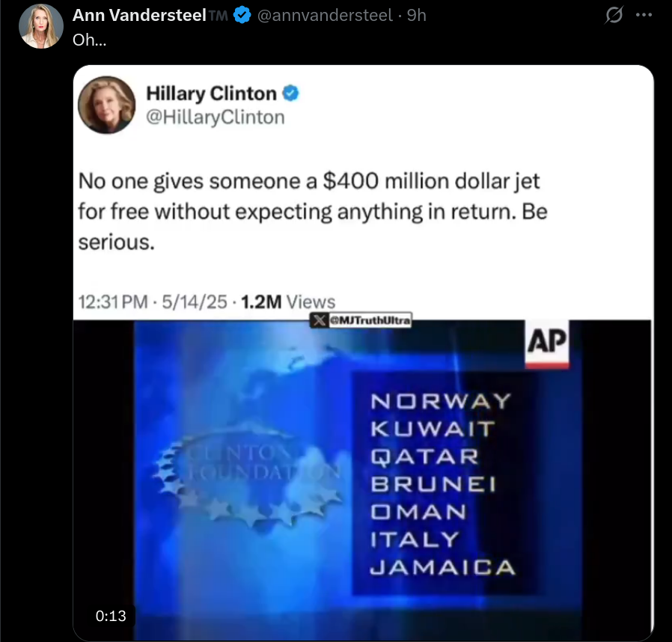This screenshot has width=672, height=642.
Task: Click the $400 million jet tweet text
Action: pos(313,212)
